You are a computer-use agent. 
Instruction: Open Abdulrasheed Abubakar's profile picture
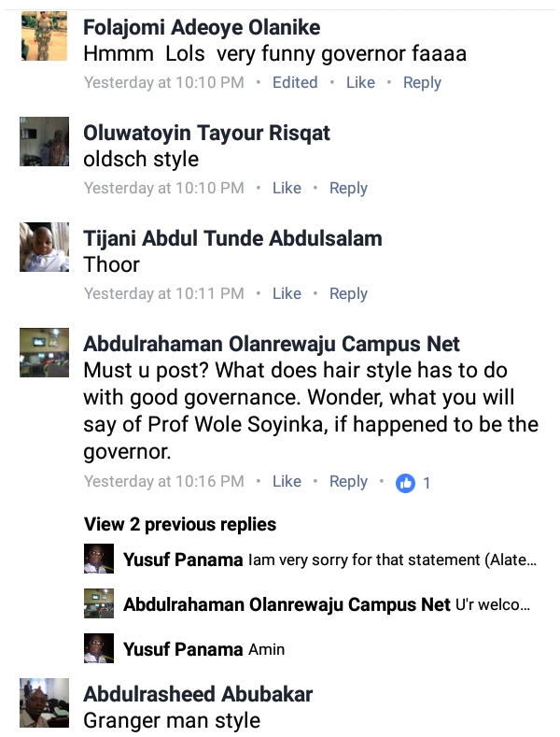[44, 703]
